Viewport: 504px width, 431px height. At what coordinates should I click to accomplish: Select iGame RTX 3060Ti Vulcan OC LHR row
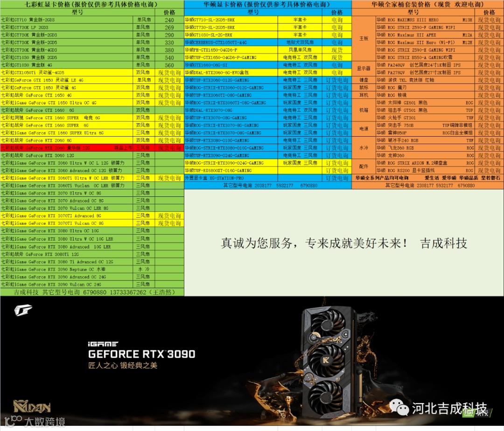(x=92, y=186)
